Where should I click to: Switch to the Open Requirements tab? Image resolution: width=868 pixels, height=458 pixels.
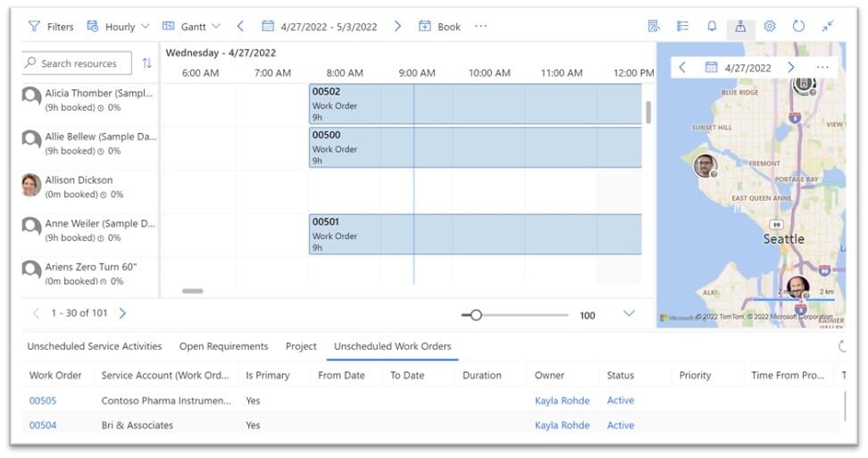point(223,346)
